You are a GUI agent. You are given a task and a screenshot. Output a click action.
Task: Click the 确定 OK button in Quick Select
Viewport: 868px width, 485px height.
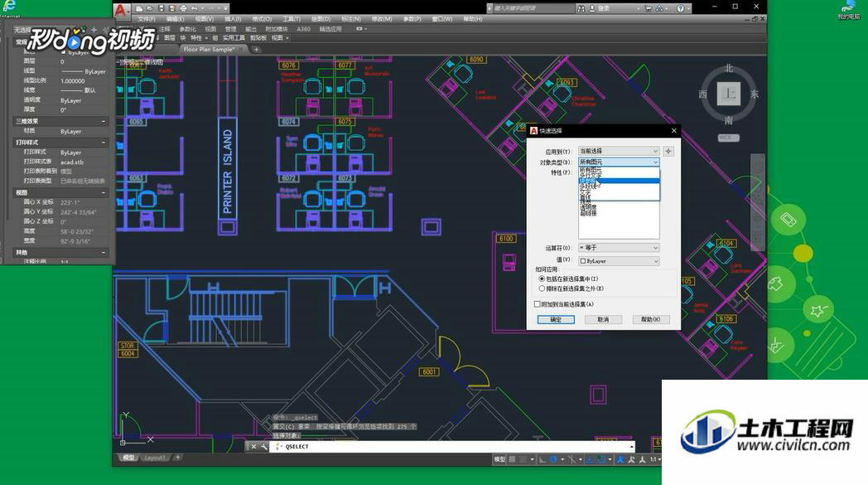(556, 320)
